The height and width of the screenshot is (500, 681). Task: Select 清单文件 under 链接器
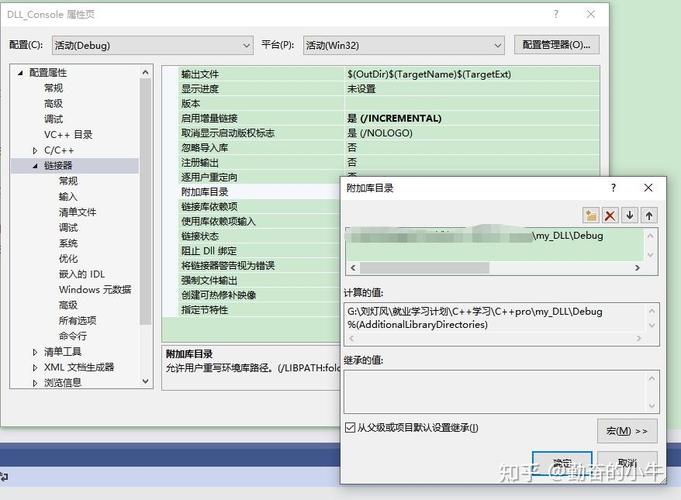(x=77, y=212)
